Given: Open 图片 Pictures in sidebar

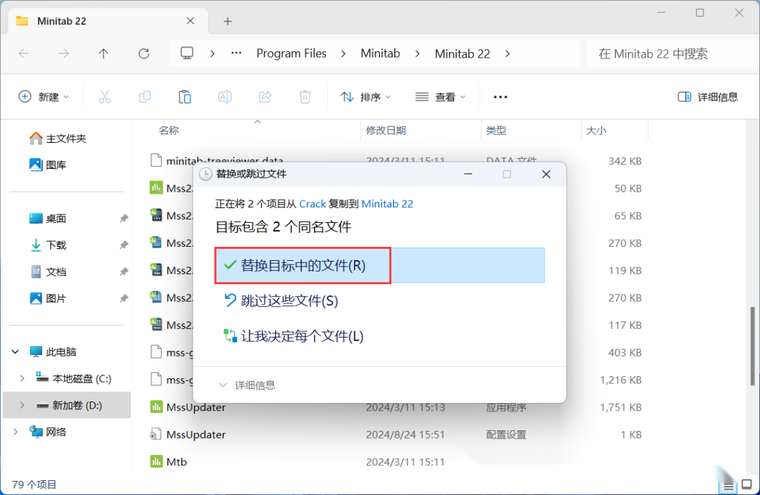Looking at the screenshot, I should coord(48,298).
